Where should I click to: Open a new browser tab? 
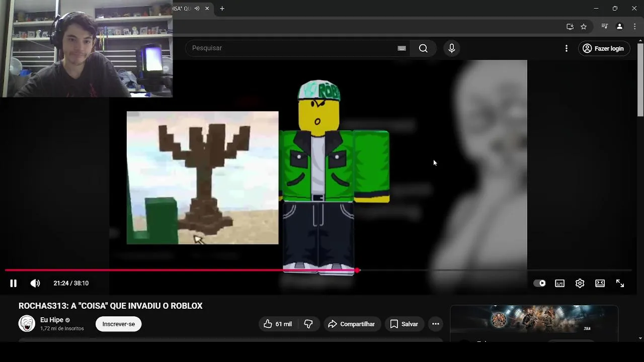coord(222,9)
